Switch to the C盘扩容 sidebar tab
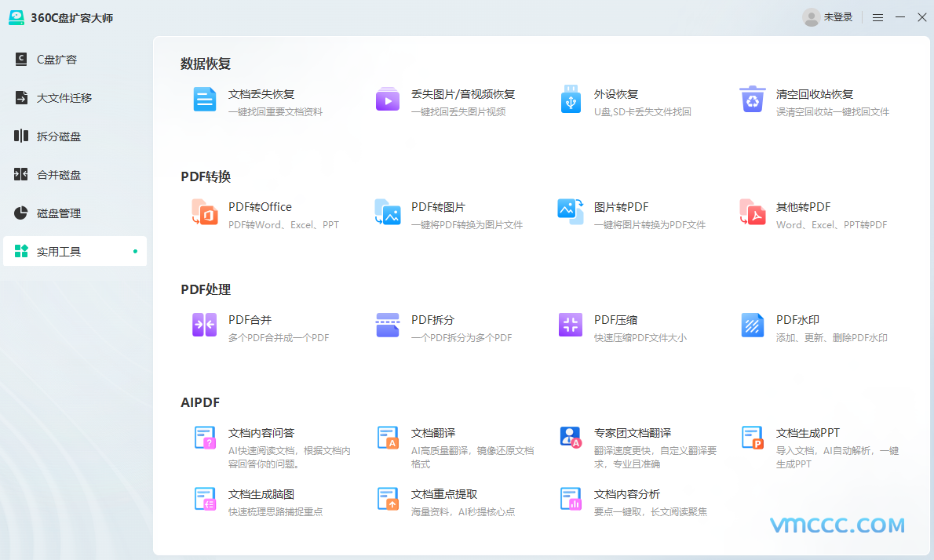 click(x=57, y=60)
